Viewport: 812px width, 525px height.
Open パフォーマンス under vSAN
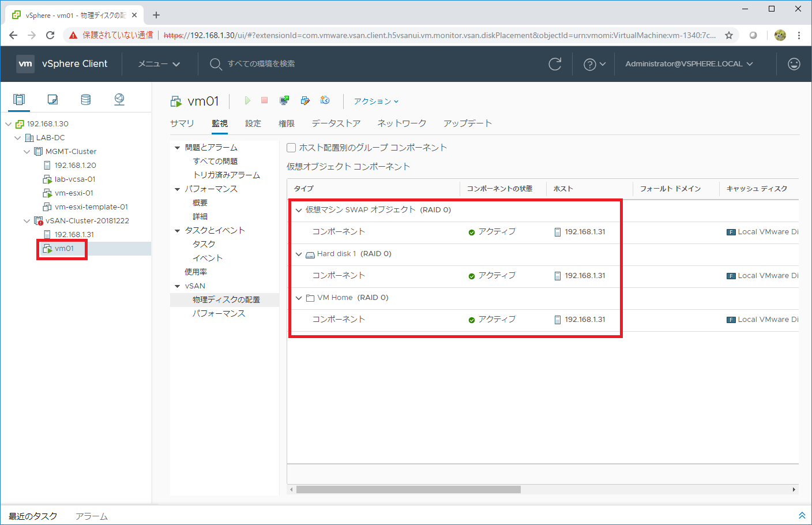[219, 314]
